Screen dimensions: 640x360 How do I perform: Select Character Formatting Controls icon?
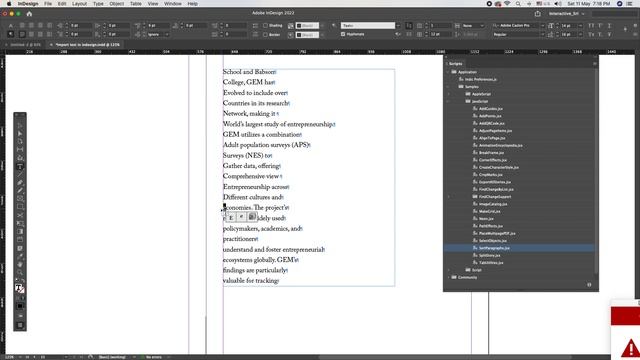point(11,26)
